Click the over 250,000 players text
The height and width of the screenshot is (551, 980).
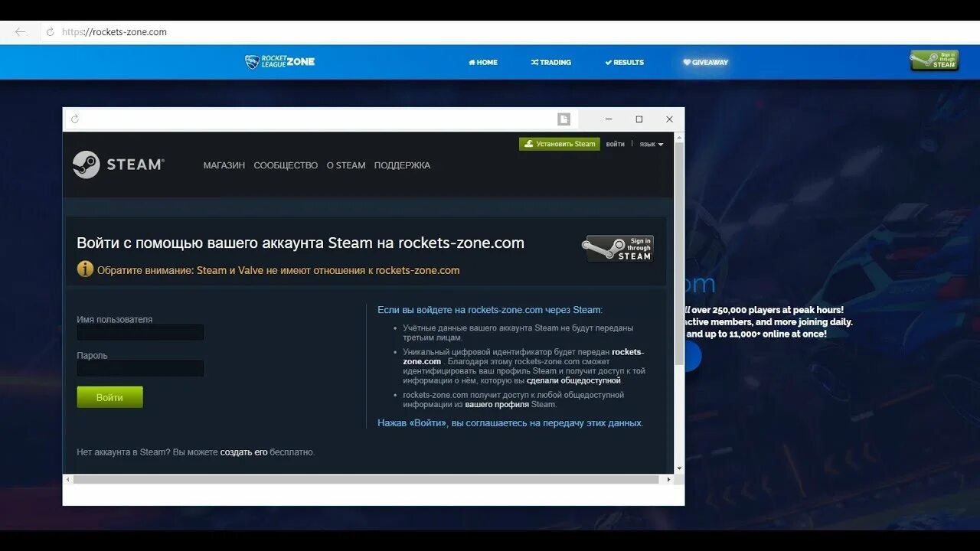[x=767, y=310]
